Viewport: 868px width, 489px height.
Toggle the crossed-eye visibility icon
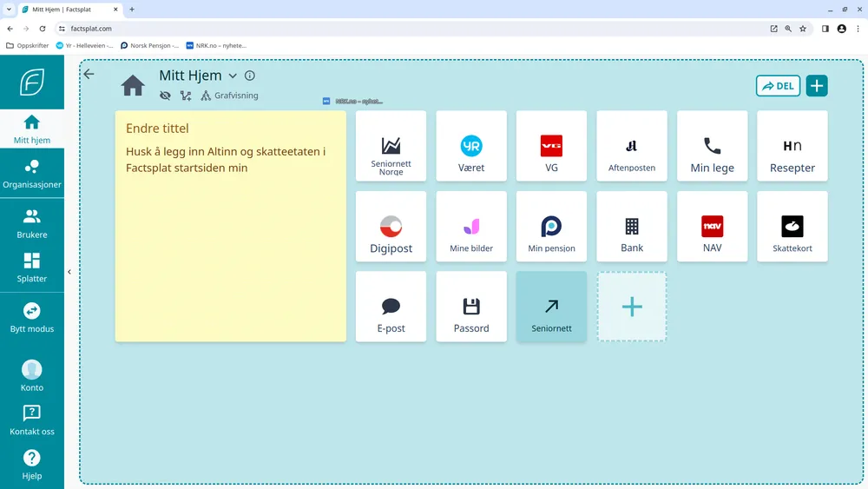(165, 96)
